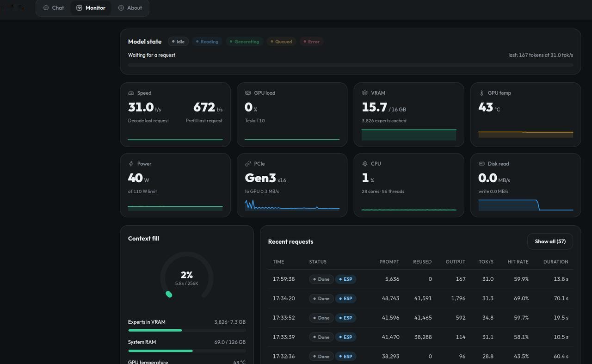Viewport: 592px width, 364px height.
Task: Show all 57 recent requests
Action: pyautogui.click(x=550, y=241)
